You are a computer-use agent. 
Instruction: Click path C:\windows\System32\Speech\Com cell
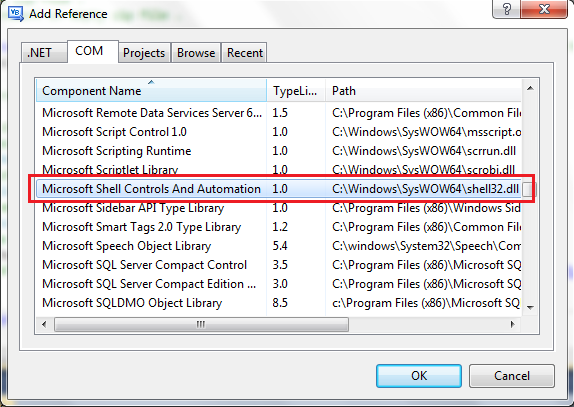coord(426,246)
